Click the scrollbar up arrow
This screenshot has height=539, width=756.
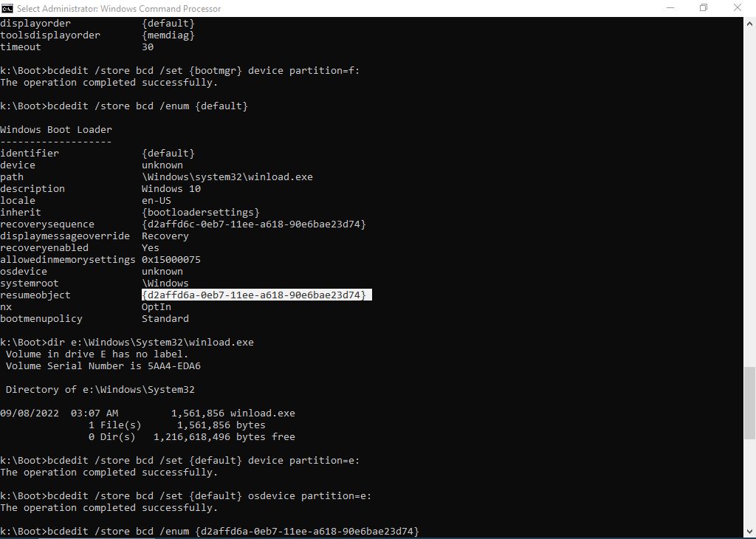pos(749,23)
